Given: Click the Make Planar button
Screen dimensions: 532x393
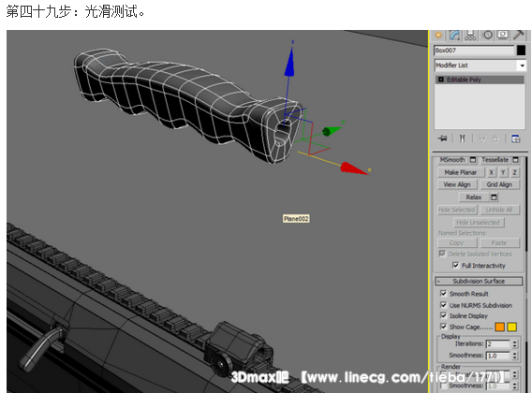Looking at the screenshot, I should [x=461, y=172].
